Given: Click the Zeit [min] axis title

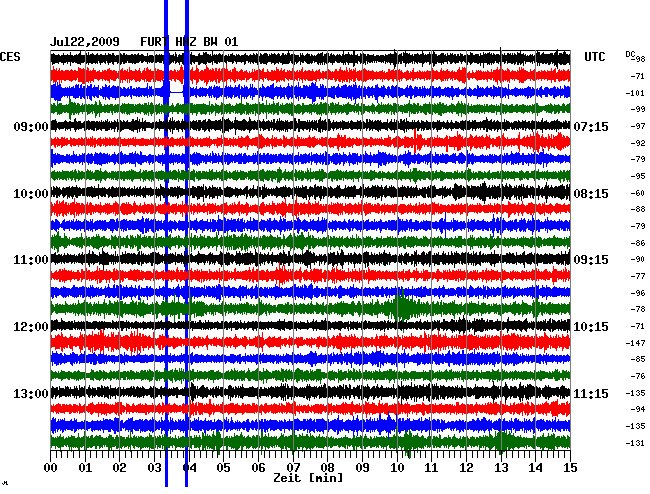Looking at the screenshot, I should [x=308, y=478].
